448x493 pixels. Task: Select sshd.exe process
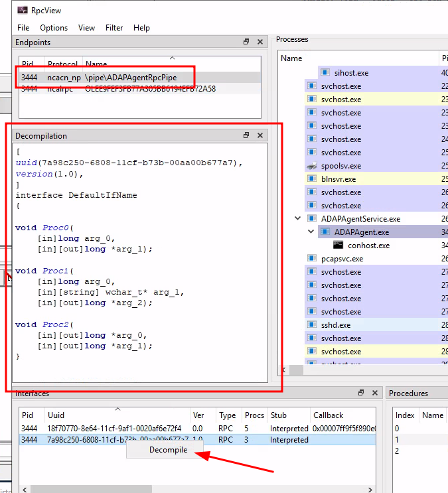click(336, 325)
